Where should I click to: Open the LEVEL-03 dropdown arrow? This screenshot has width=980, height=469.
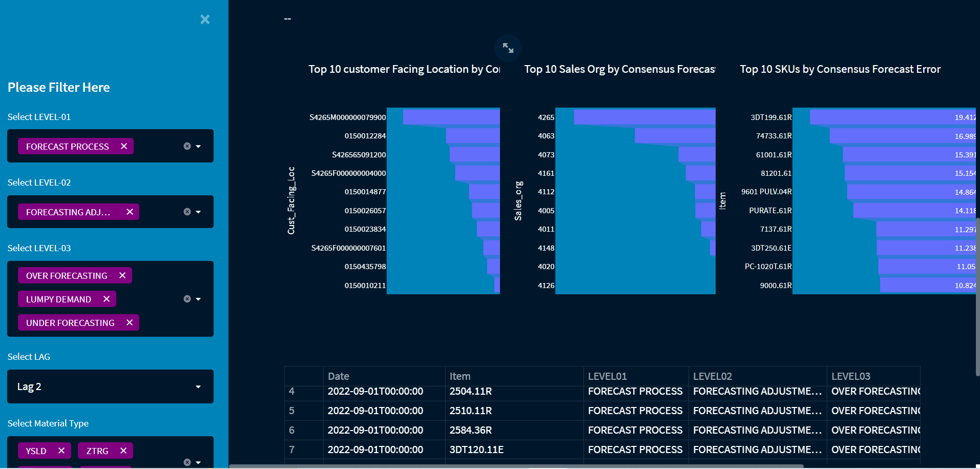pos(198,299)
